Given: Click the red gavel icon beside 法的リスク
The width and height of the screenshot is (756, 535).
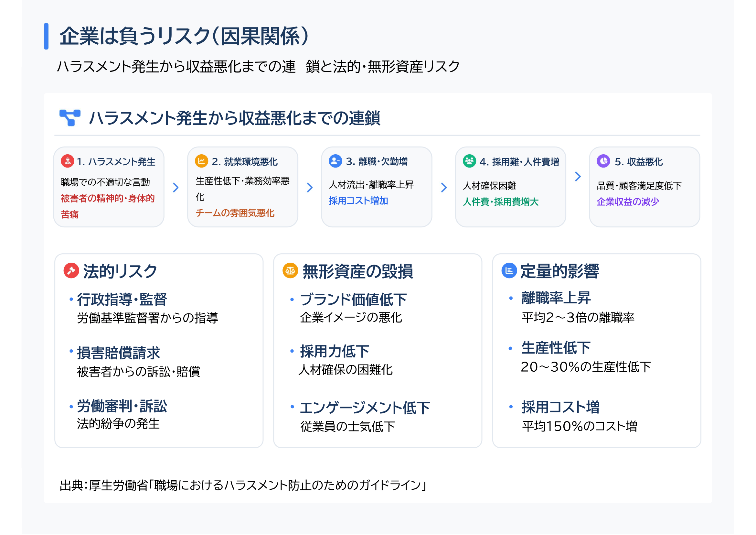Looking at the screenshot, I should (x=71, y=271).
